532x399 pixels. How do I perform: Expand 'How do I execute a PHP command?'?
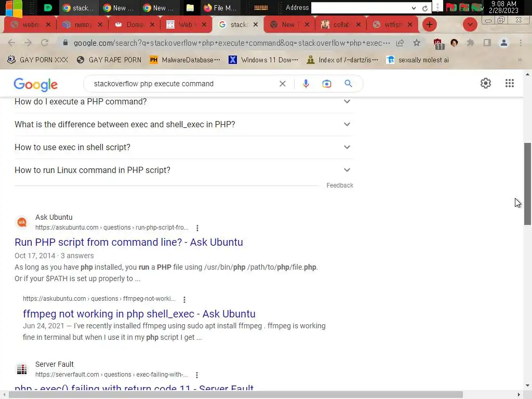coord(184,101)
